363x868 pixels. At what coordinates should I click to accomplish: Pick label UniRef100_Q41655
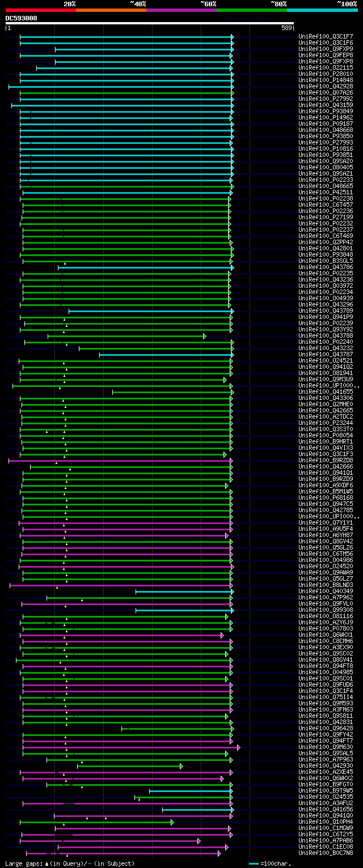click(326, 392)
